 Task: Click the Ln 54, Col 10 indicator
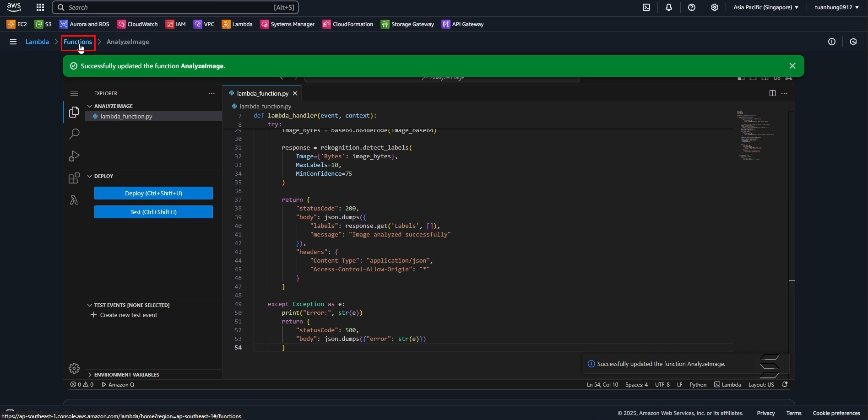point(602,385)
